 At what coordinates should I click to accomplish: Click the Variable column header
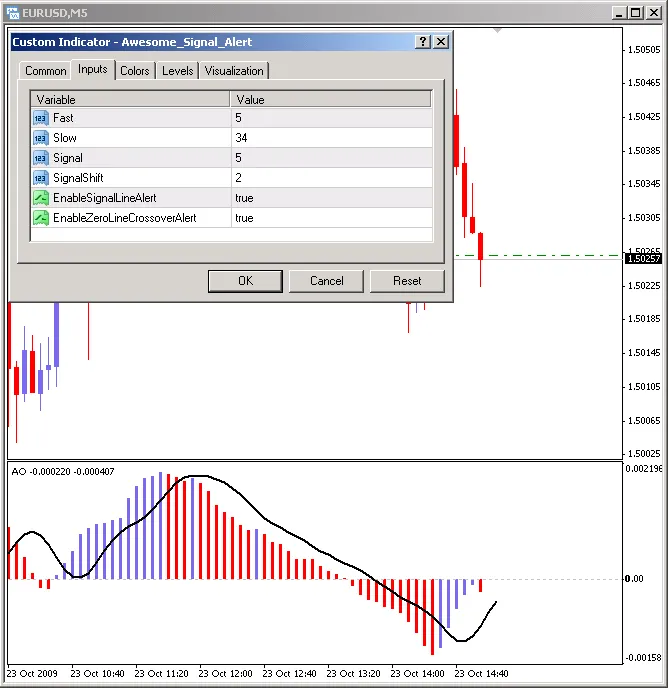pyautogui.click(x=131, y=100)
